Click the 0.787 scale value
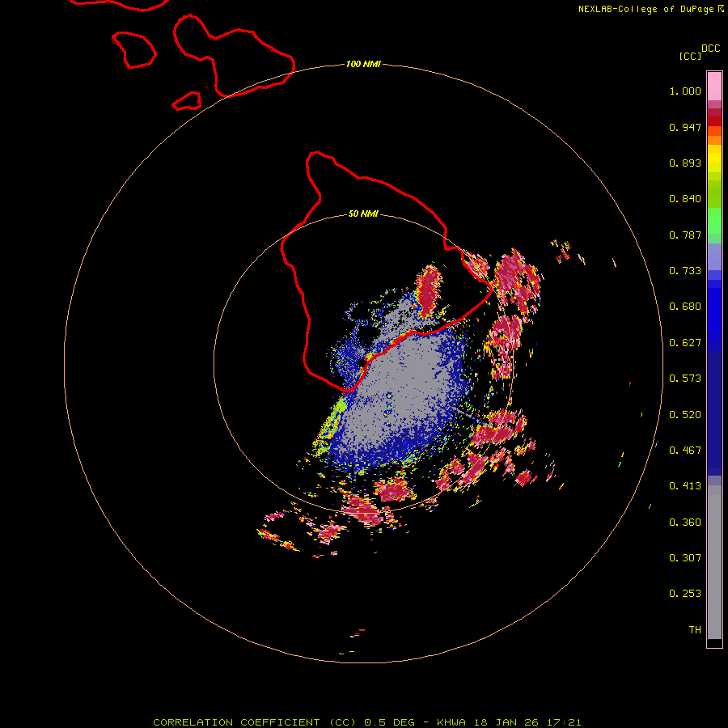The width and height of the screenshot is (728, 728). (685, 235)
